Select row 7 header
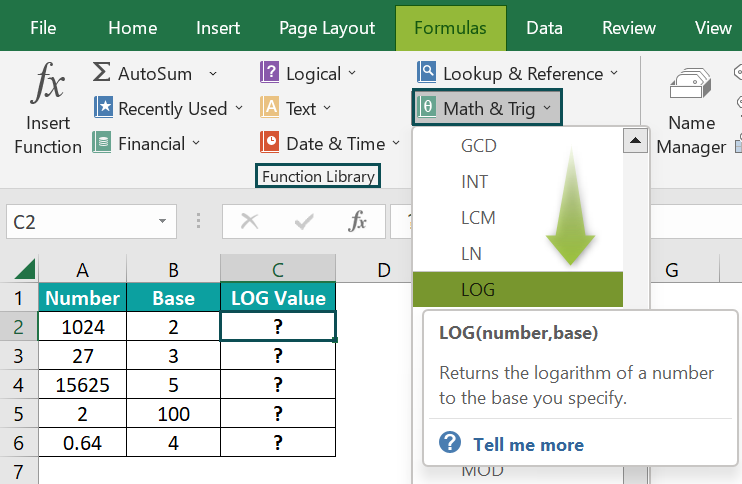The height and width of the screenshot is (484, 742). (18, 472)
